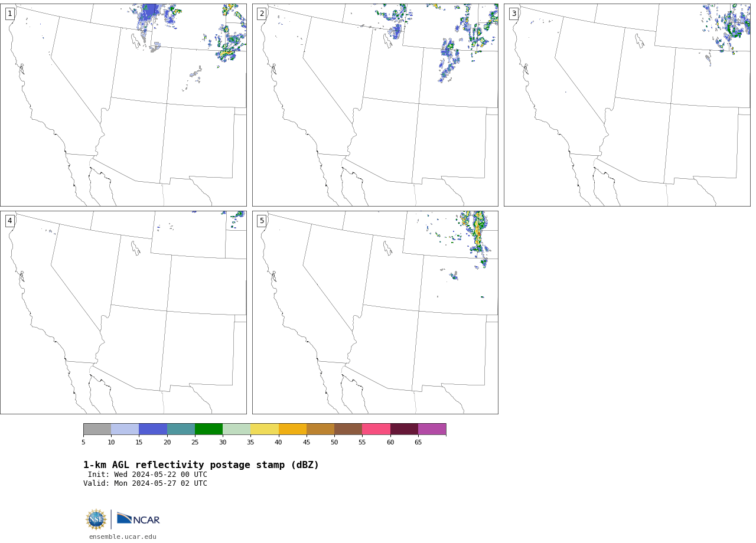
Task: Click the panel number label 5
Action: point(262,221)
